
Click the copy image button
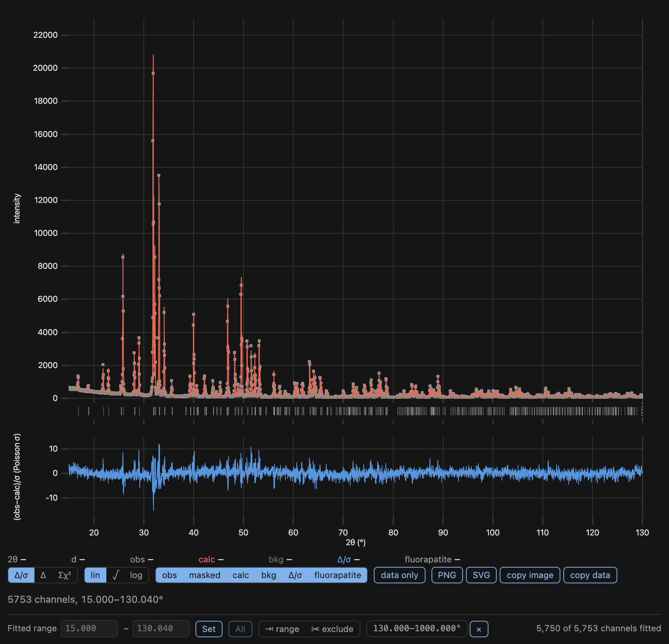pyautogui.click(x=530, y=575)
